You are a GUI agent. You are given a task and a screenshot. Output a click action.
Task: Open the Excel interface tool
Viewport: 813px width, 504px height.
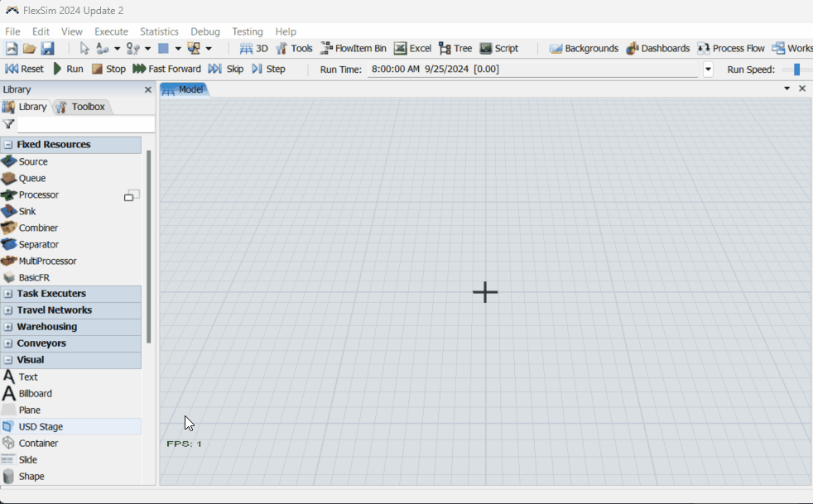[x=412, y=48]
